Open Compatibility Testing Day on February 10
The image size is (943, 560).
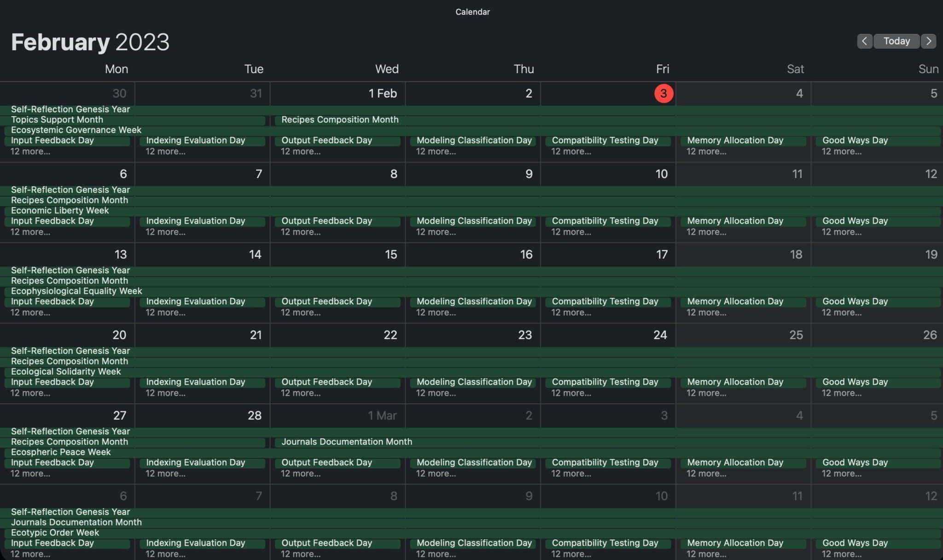pos(605,221)
